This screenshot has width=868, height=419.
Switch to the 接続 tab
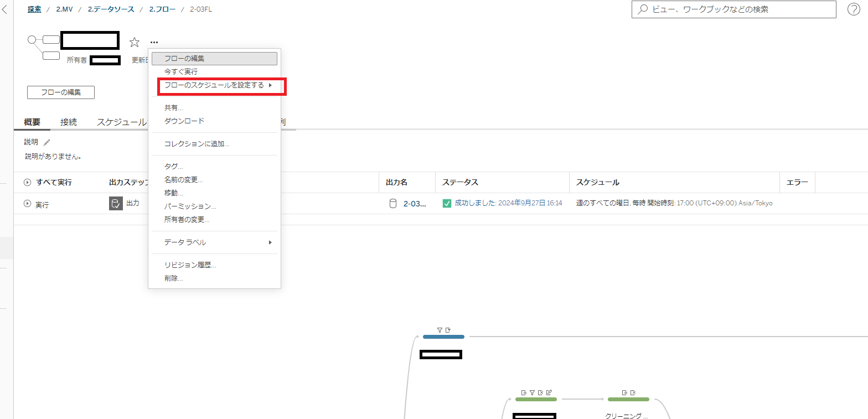[x=69, y=122]
